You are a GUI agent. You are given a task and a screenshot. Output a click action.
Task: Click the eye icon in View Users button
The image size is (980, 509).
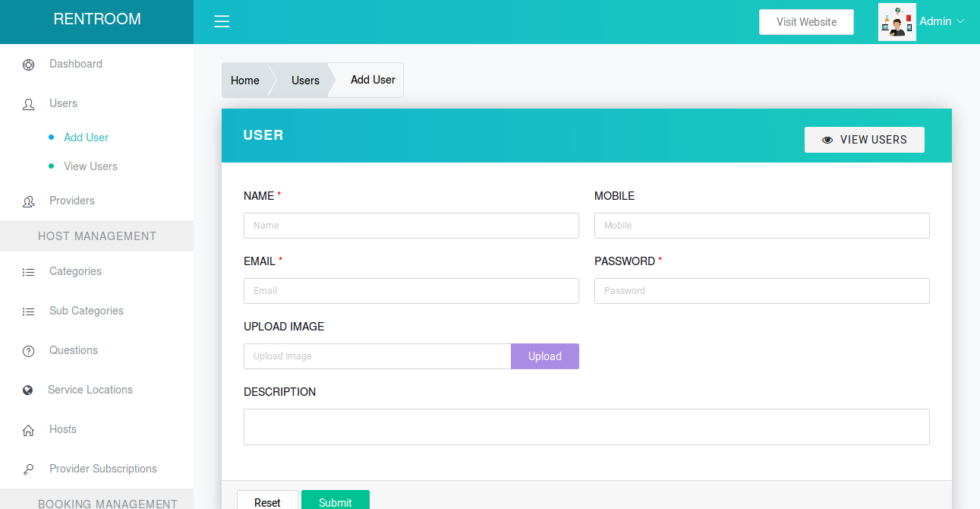[x=827, y=140]
